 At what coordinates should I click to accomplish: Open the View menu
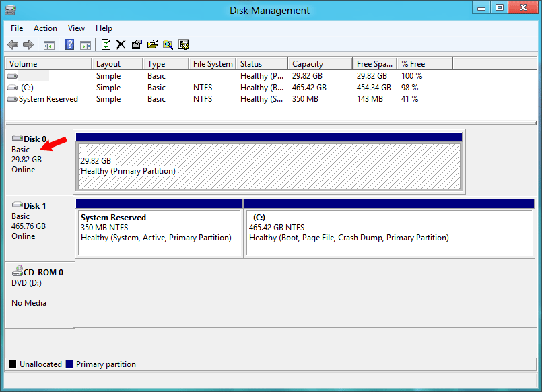76,28
